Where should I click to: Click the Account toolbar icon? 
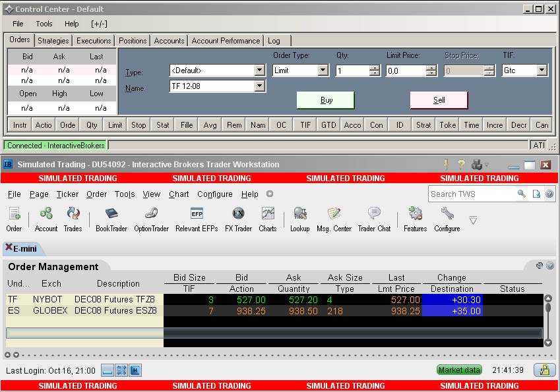pos(46,219)
